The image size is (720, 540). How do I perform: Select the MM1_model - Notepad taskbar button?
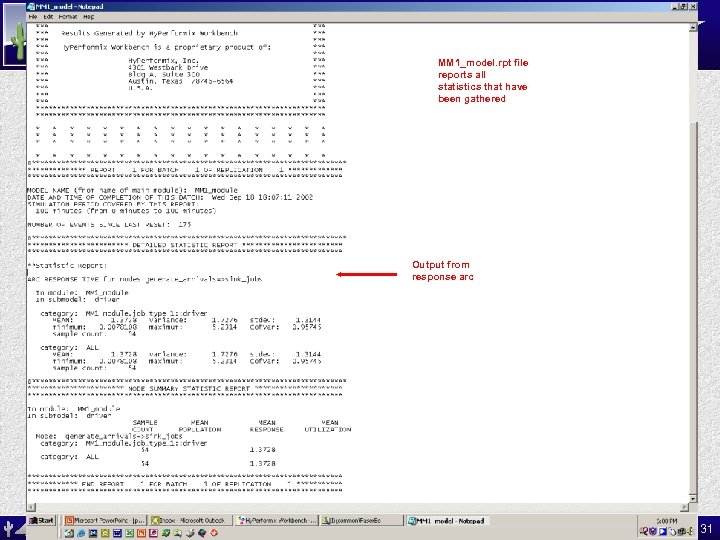point(447,520)
